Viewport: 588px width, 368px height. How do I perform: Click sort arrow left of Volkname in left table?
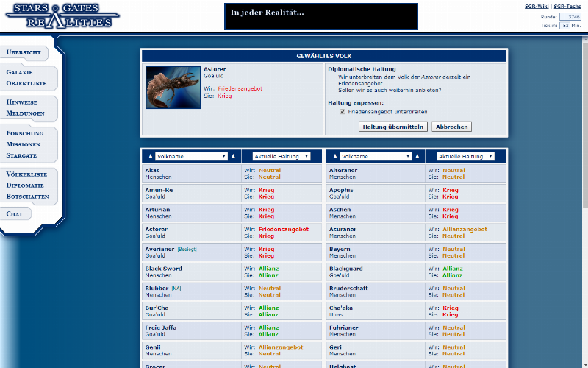pos(150,156)
